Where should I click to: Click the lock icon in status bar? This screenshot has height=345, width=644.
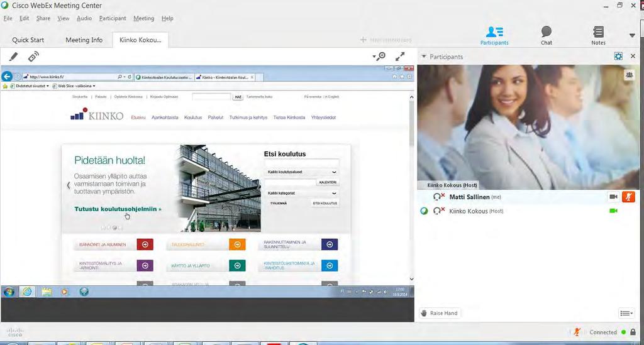pos(633,332)
